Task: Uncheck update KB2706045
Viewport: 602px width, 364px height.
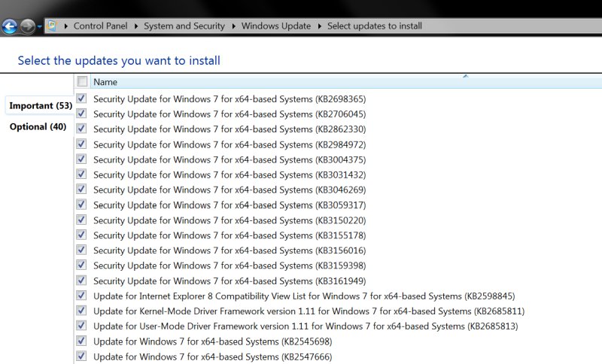Action: click(x=81, y=114)
